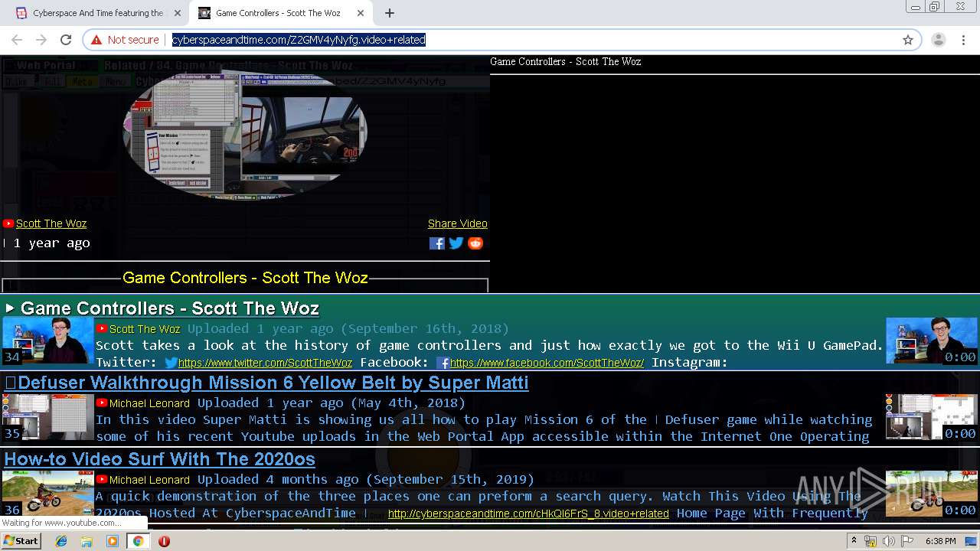Share video on Facebook icon
Image resolution: width=980 pixels, height=551 pixels.
437,243
